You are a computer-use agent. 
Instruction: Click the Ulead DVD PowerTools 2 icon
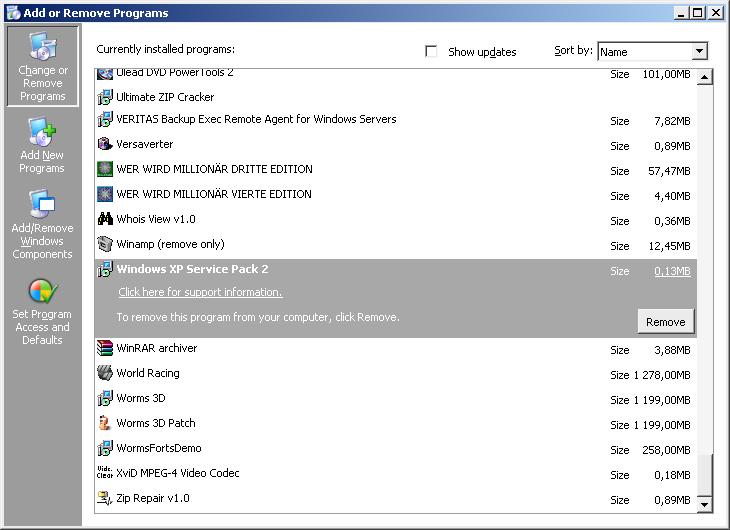point(105,74)
